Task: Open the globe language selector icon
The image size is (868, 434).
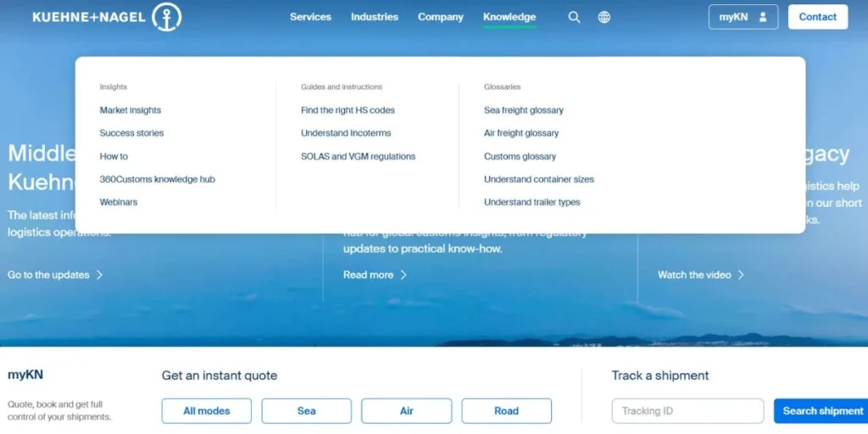Action: click(604, 17)
